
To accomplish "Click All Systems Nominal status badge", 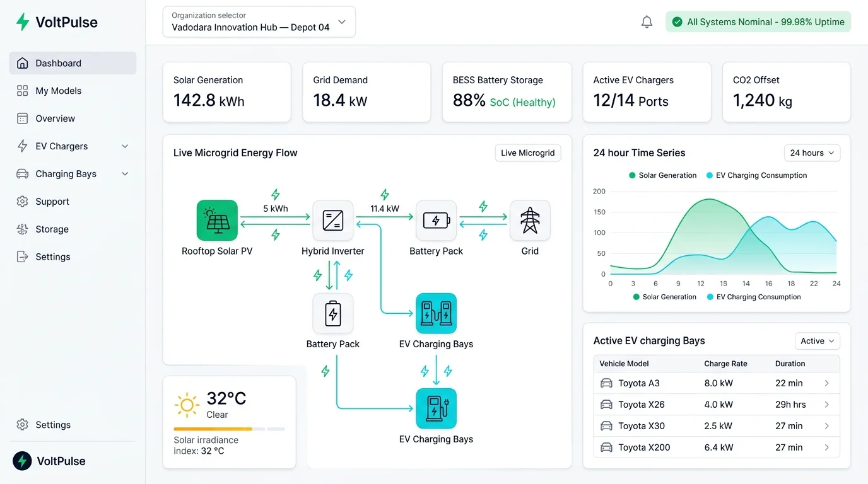I will 758,22.
